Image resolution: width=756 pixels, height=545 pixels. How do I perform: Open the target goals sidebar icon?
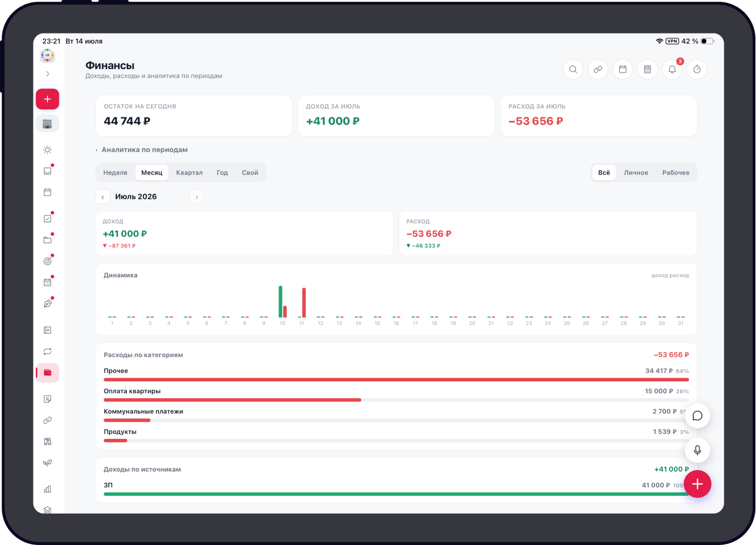pyautogui.click(x=47, y=261)
